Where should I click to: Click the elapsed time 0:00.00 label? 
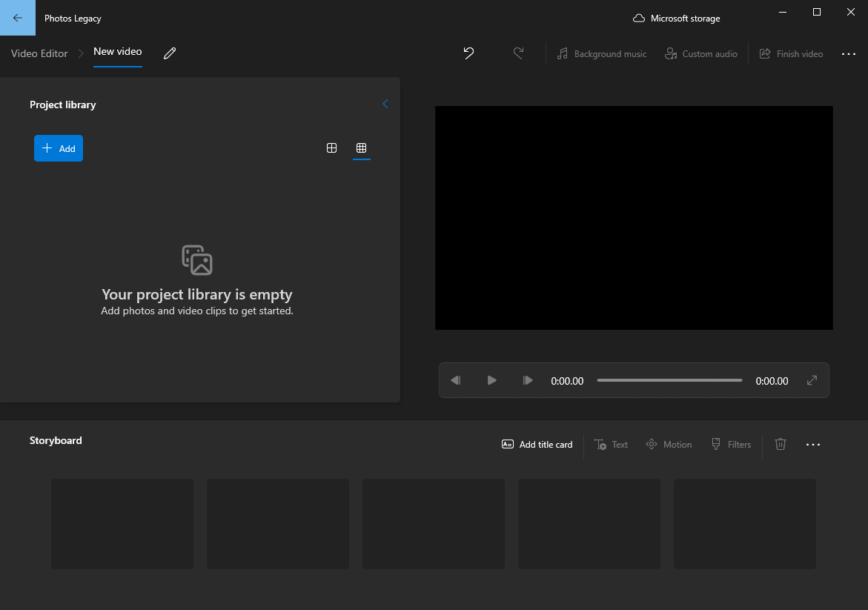click(x=567, y=381)
